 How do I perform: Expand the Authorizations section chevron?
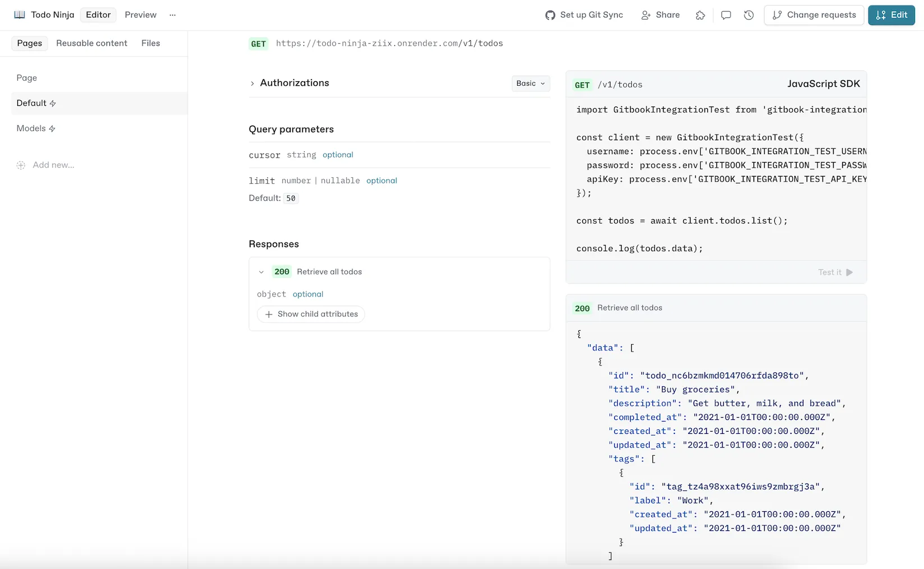(252, 83)
